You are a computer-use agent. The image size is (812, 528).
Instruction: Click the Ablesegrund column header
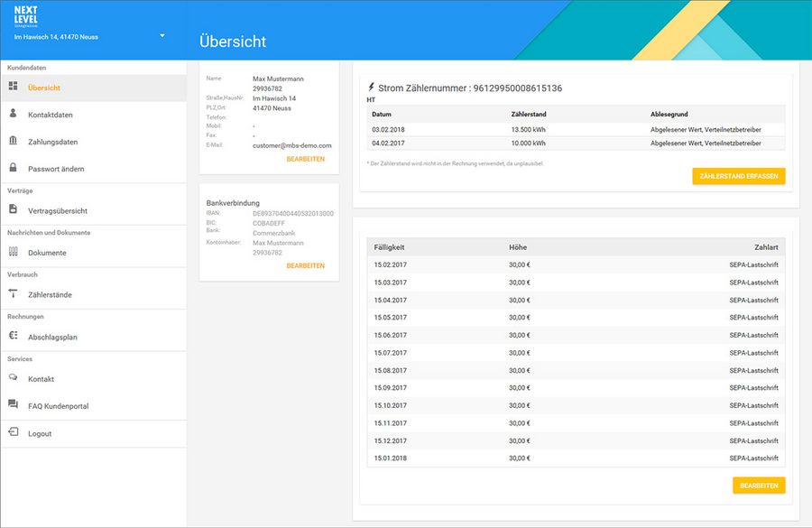669,114
